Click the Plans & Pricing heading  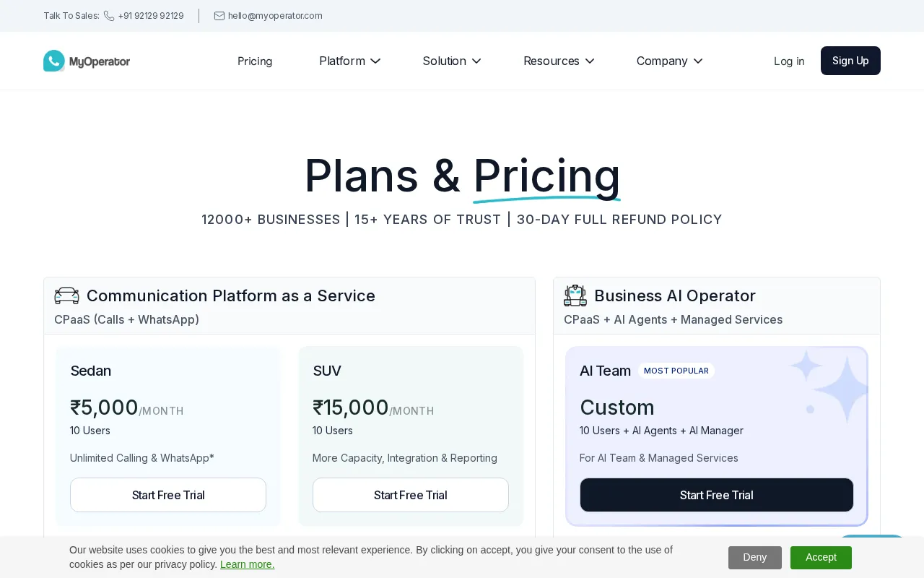[462, 176]
